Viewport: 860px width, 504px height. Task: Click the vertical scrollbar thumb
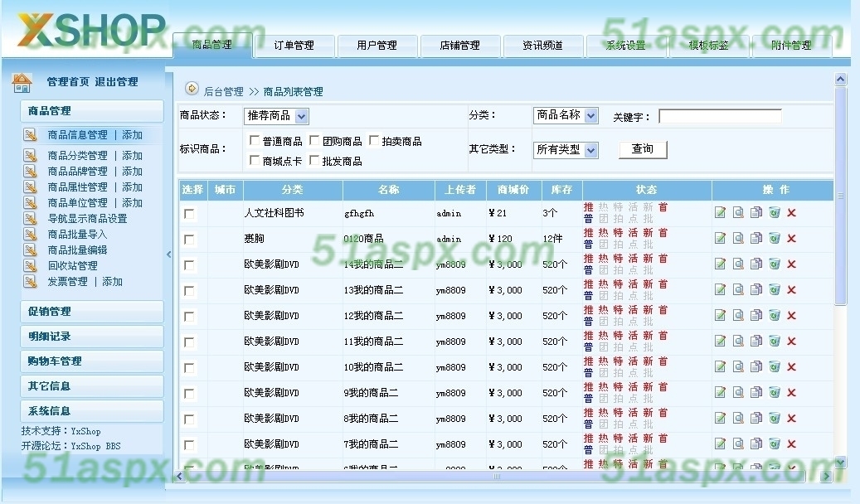coord(840,195)
